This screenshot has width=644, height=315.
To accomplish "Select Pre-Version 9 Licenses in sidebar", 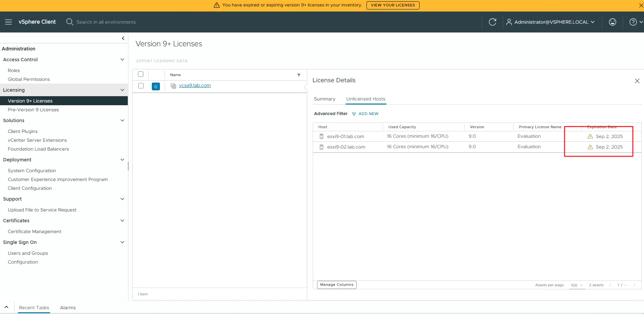I will (x=33, y=110).
